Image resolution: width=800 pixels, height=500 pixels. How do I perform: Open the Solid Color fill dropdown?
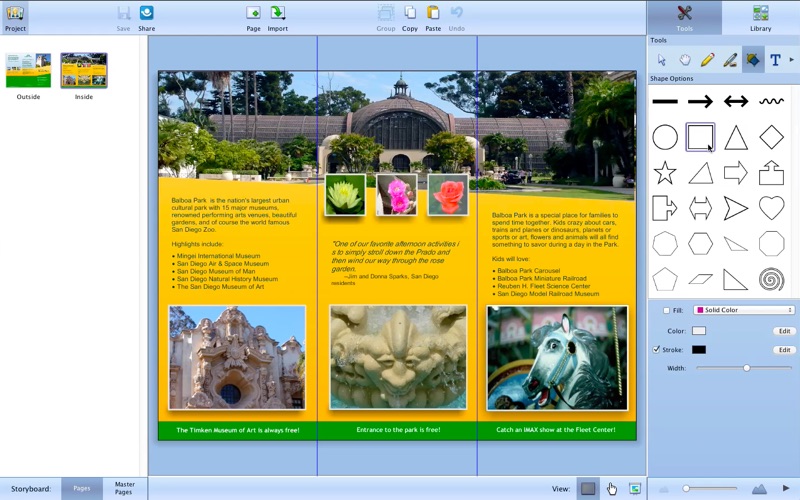[x=744, y=310]
